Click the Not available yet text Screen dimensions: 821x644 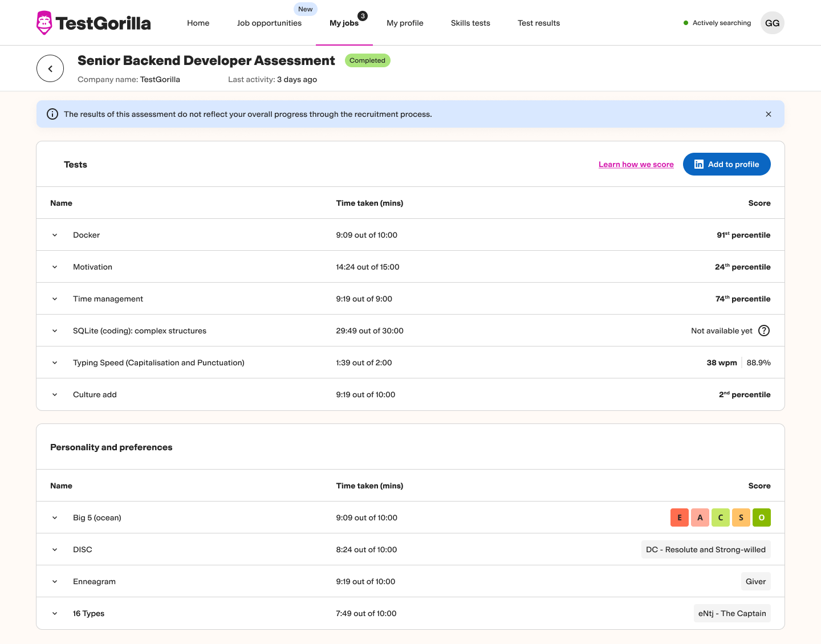pyautogui.click(x=722, y=331)
